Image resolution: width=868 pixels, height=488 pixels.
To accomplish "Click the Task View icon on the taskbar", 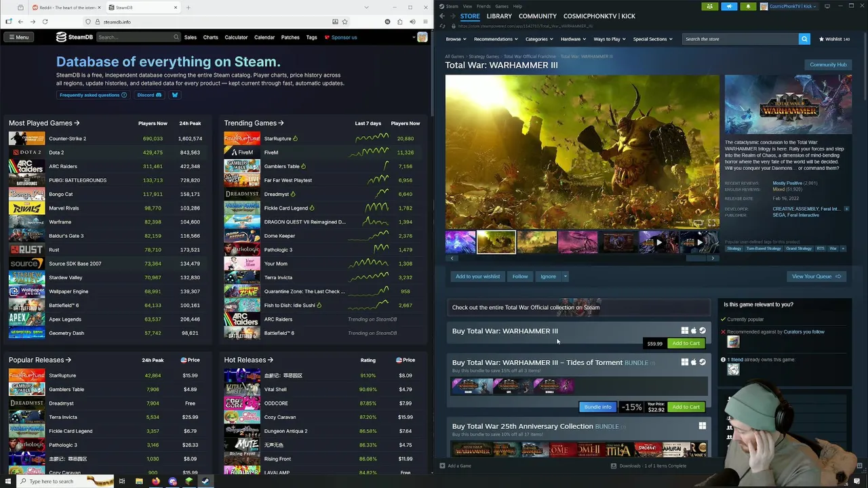I will coord(122,481).
